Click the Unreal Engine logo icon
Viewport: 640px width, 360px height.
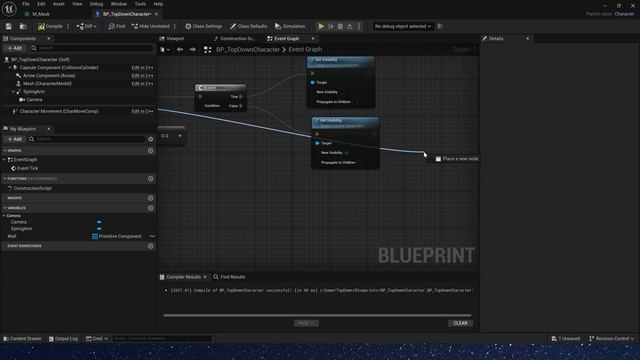[x=9, y=9]
